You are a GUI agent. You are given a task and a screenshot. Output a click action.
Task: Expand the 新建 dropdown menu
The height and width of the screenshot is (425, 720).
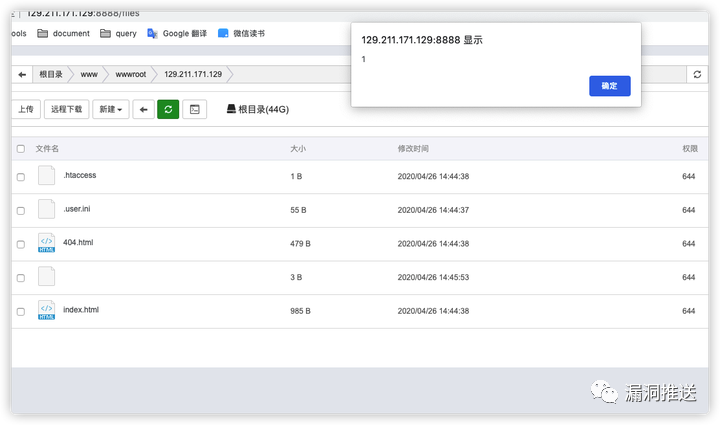pyautogui.click(x=111, y=109)
